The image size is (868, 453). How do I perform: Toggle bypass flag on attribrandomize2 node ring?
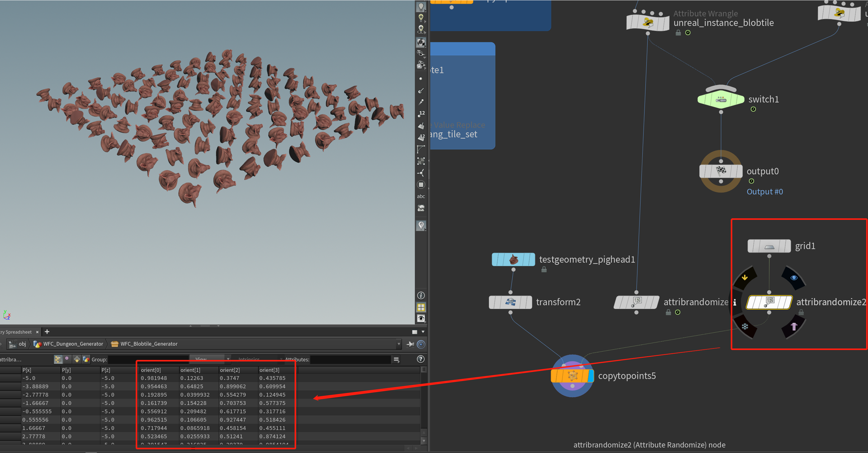click(745, 277)
